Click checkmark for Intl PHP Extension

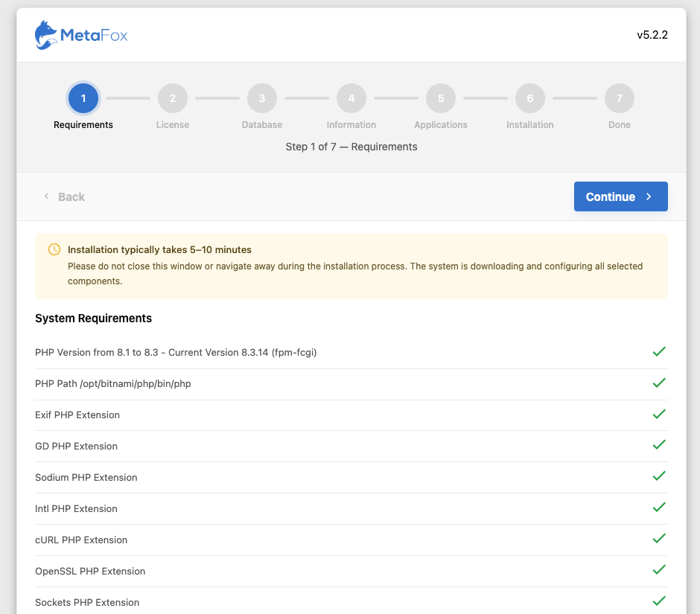[658, 508]
